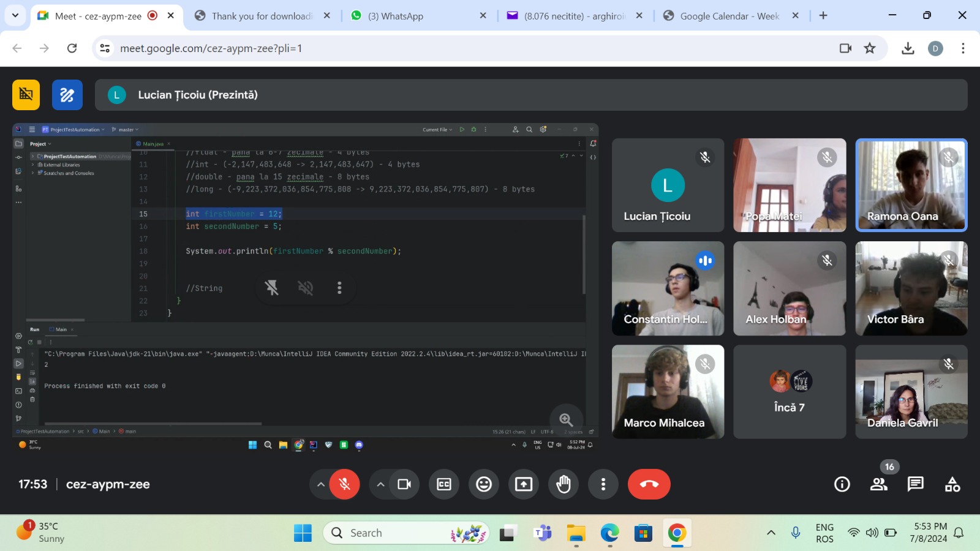Reload the page
Image resolution: width=980 pixels, height=551 pixels.
72,48
